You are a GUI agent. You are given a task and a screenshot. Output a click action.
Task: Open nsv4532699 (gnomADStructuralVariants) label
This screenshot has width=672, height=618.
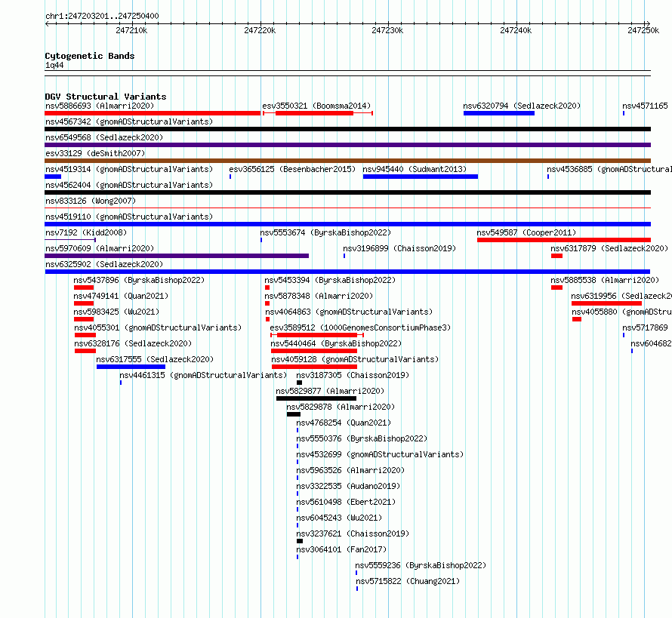pos(380,454)
